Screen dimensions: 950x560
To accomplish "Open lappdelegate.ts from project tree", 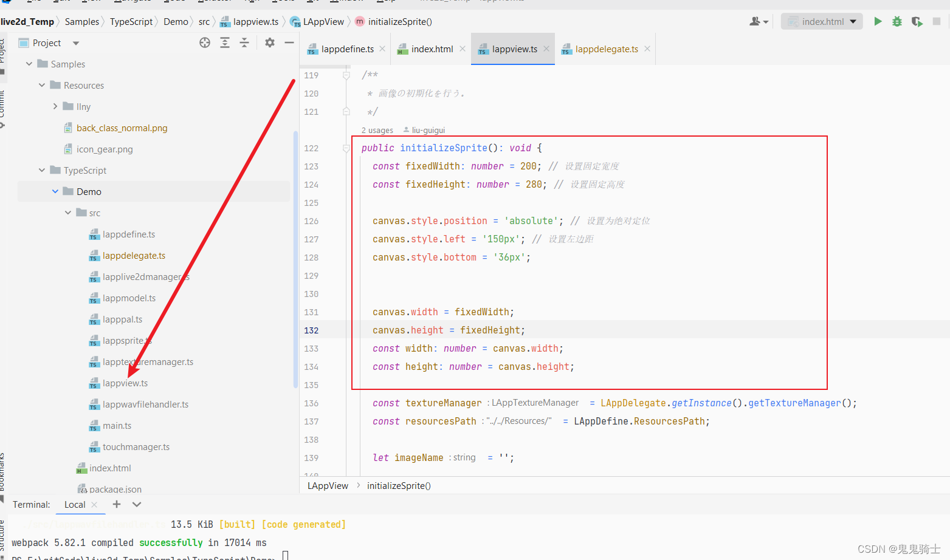I will [x=134, y=256].
